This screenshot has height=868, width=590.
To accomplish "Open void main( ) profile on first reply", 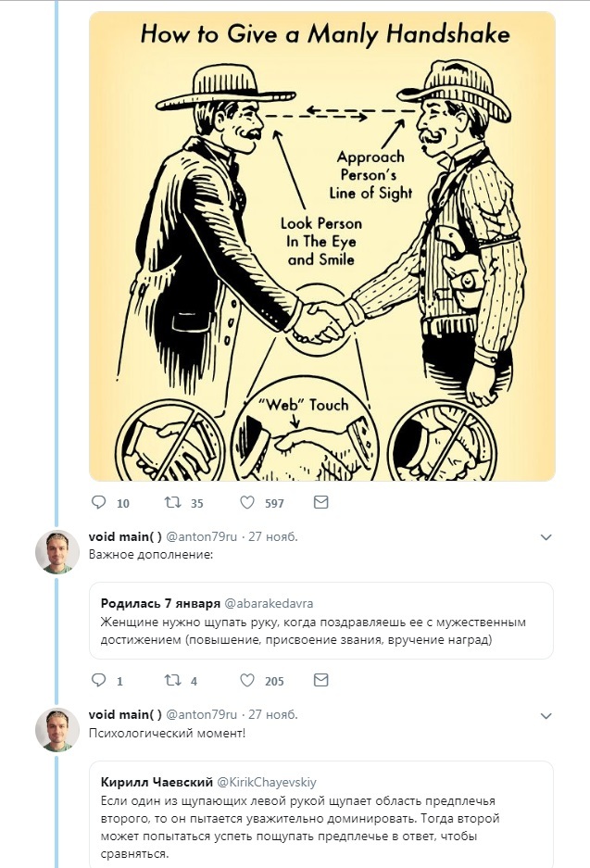I will [125, 536].
